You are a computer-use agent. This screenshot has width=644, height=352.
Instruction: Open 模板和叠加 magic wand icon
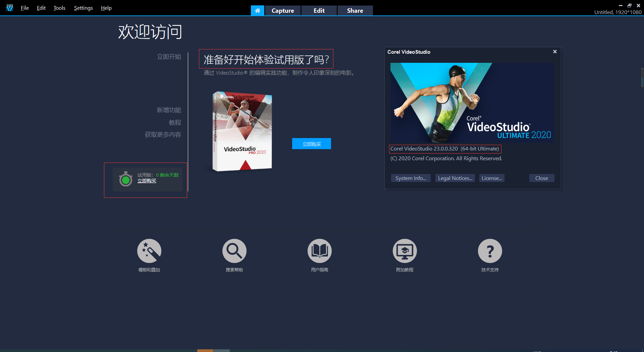pos(149,251)
